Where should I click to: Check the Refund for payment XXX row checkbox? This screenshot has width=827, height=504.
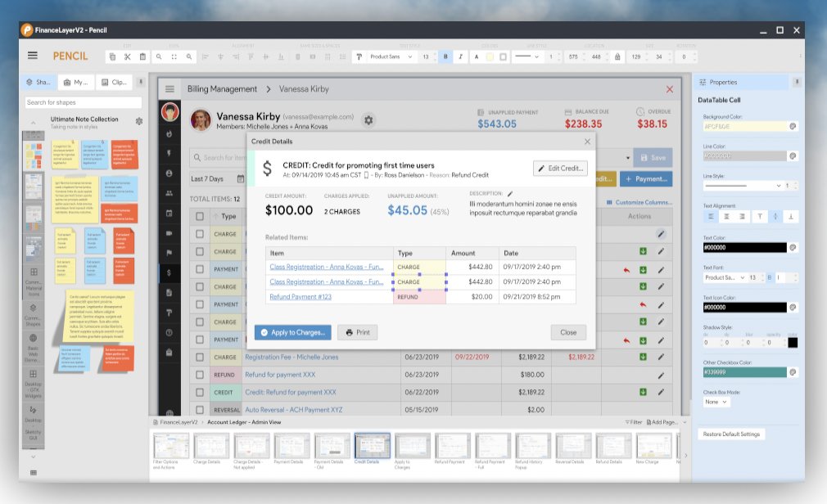pos(199,374)
